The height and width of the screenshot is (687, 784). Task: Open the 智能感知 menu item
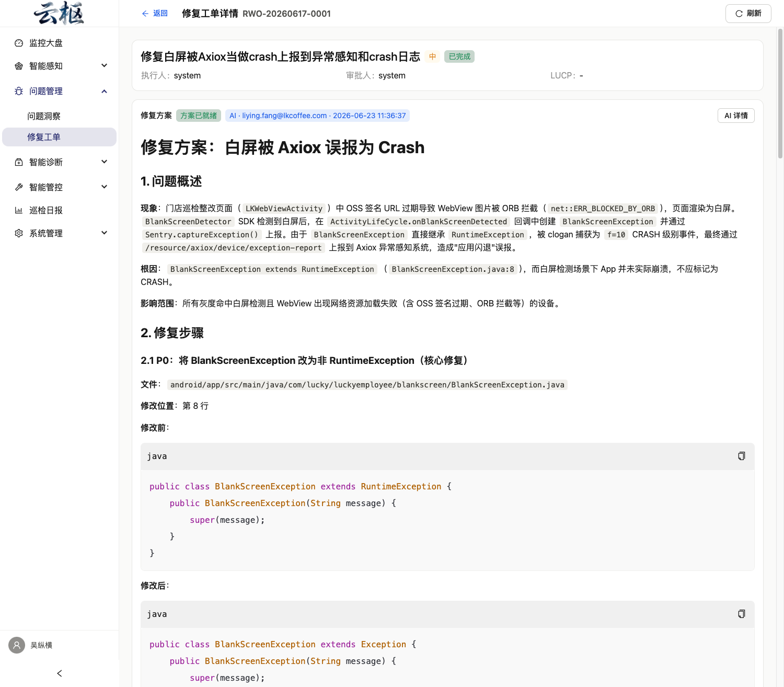[x=59, y=66]
